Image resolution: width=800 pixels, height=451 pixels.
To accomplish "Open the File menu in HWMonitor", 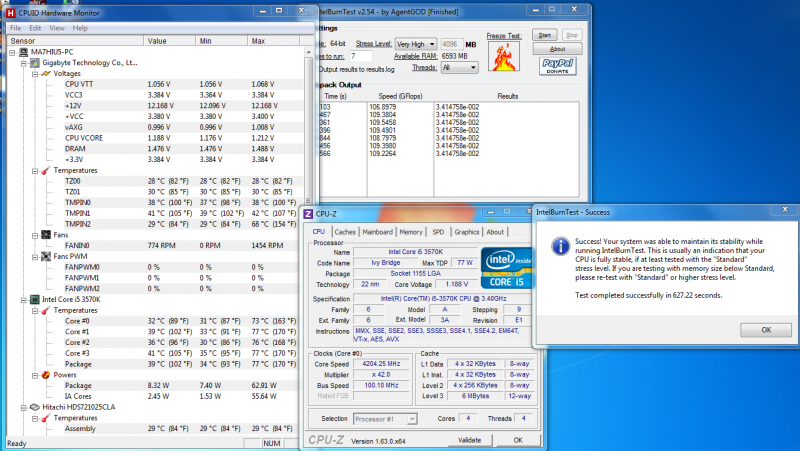I will pyautogui.click(x=16, y=28).
